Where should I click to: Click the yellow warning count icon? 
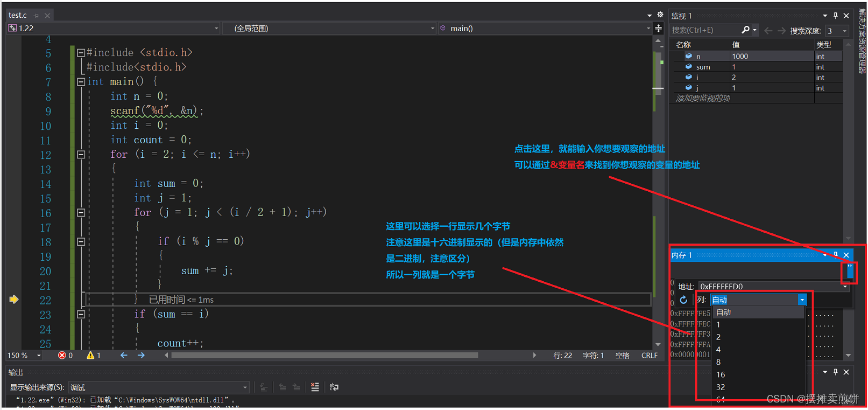coord(90,356)
